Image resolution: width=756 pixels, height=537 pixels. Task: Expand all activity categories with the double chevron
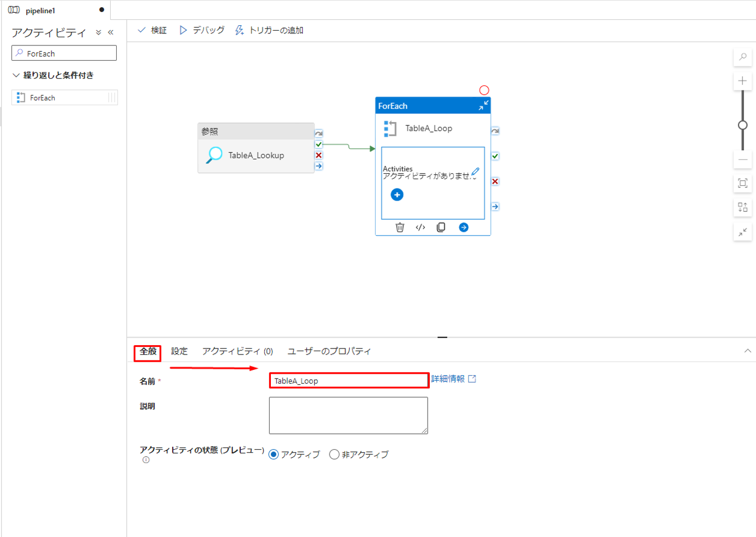[x=99, y=32]
